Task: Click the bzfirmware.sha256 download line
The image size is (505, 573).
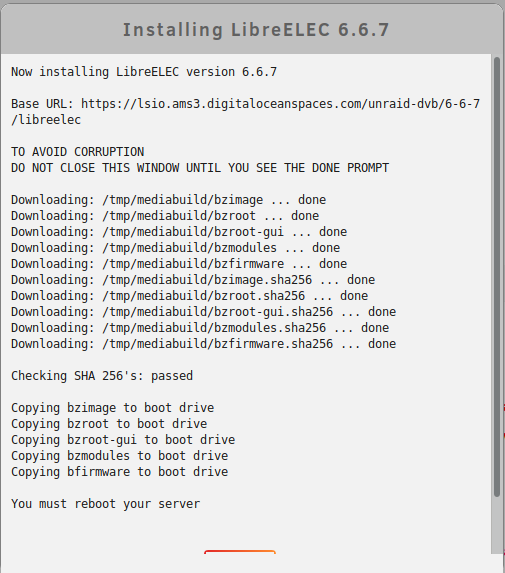Action: click(204, 344)
